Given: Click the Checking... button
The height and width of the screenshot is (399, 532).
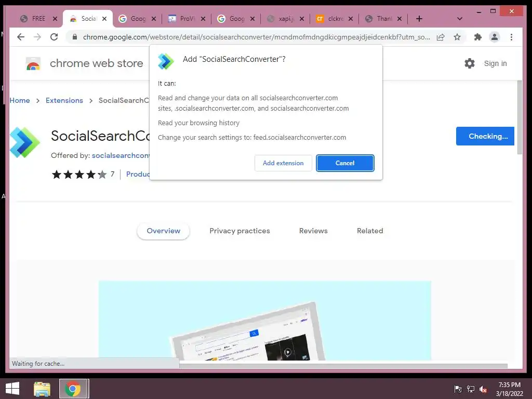Looking at the screenshot, I should click(x=485, y=136).
